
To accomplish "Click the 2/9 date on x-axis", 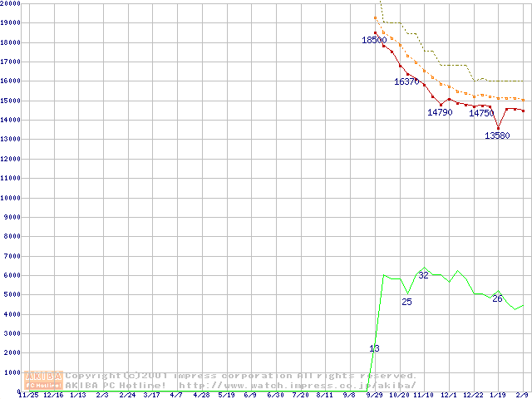I will 522,395.
